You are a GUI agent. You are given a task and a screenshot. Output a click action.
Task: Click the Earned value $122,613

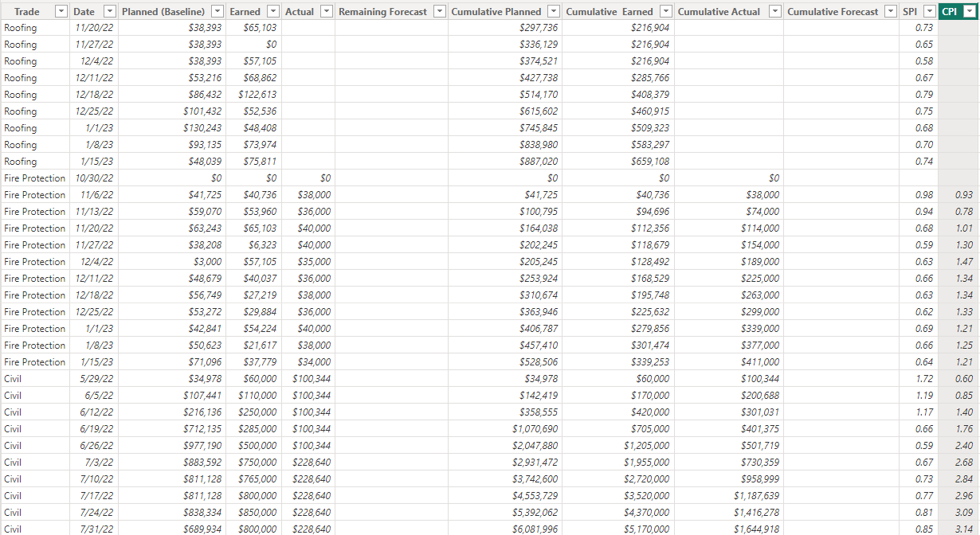(258, 95)
